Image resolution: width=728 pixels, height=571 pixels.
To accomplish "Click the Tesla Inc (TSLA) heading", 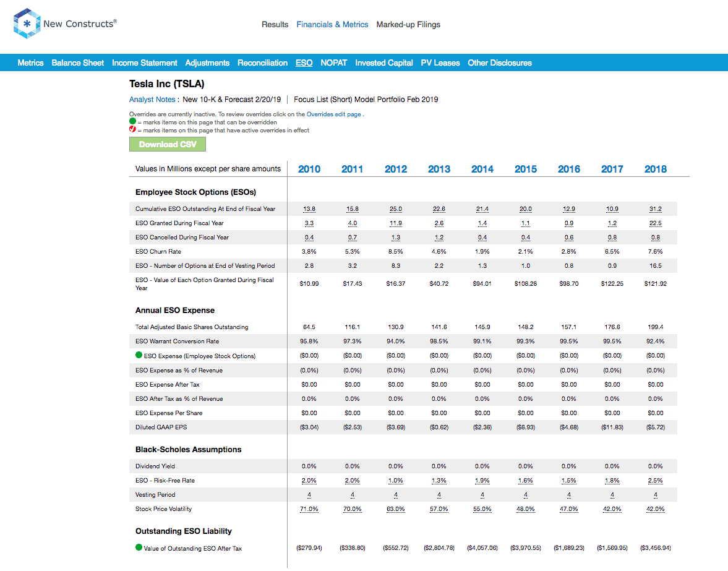I will point(166,84).
